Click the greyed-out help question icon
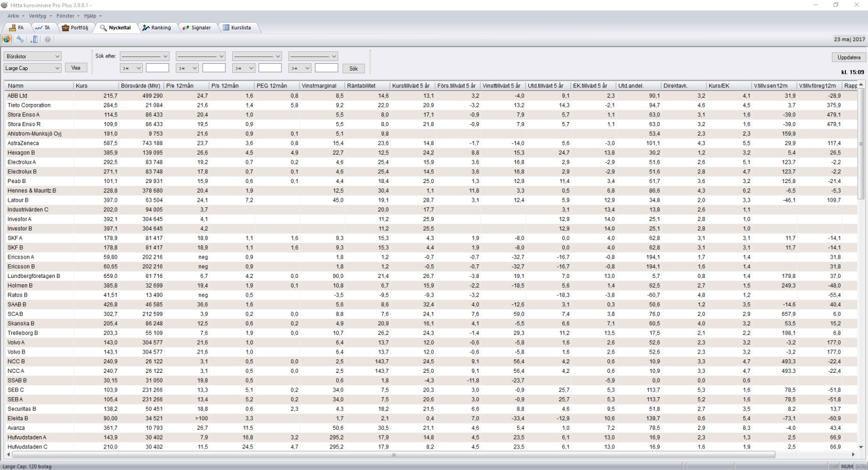868x470 pixels. click(x=47, y=40)
